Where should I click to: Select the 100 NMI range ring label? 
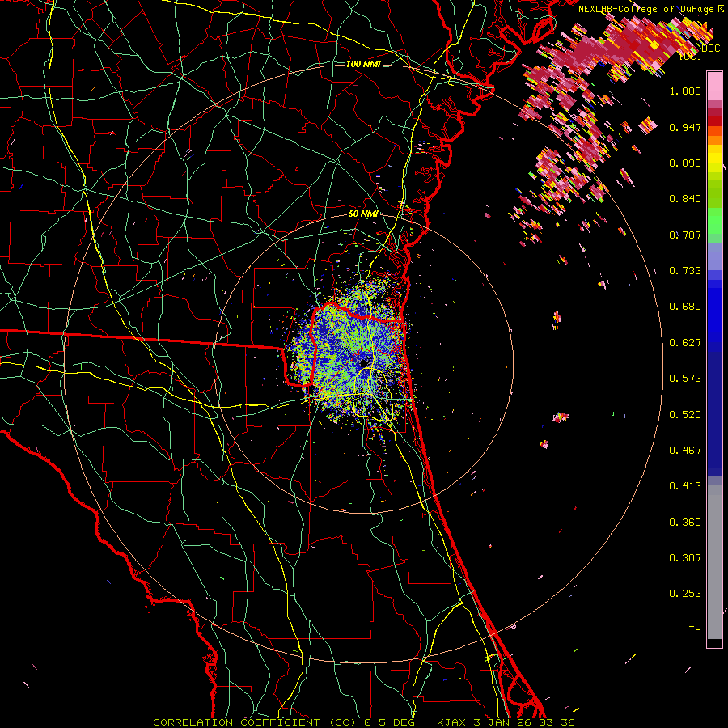click(363, 64)
